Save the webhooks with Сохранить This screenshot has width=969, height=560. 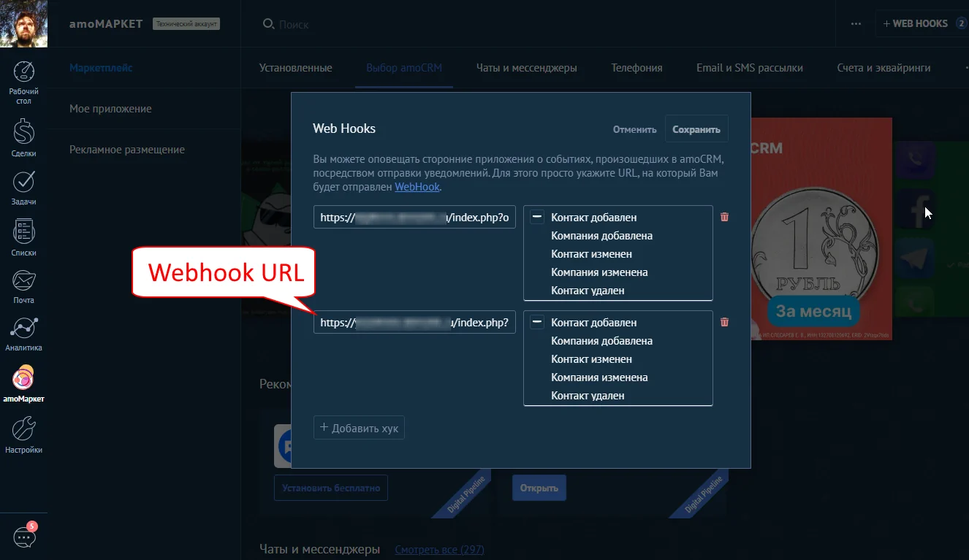[x=696, y=129]
